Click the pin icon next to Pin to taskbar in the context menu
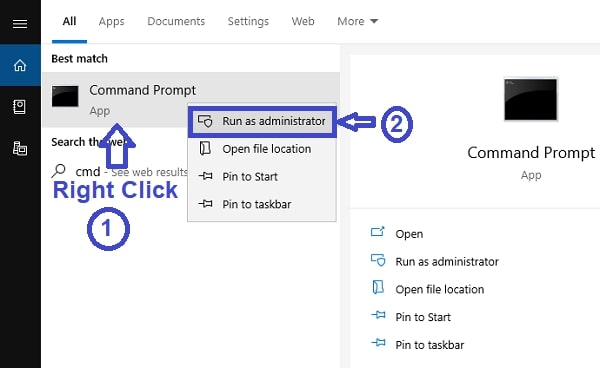Image resolution: width=600 pixels, height=368 pixels. tap(205, 204)
